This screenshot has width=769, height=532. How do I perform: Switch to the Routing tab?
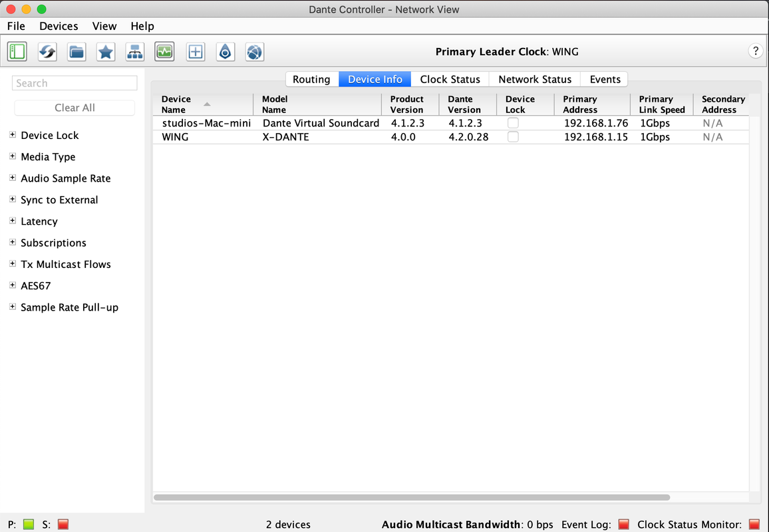[x=312, y=79]
